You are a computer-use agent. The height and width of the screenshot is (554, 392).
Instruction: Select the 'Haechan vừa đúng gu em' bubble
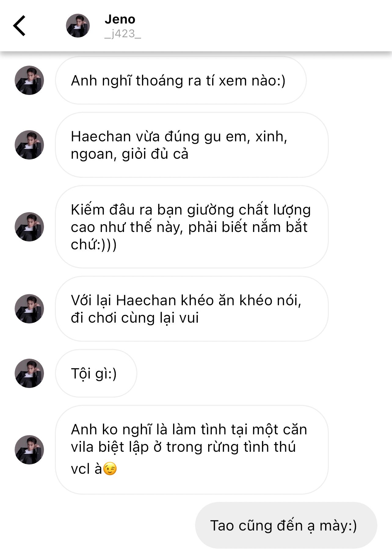pos(192,145)
